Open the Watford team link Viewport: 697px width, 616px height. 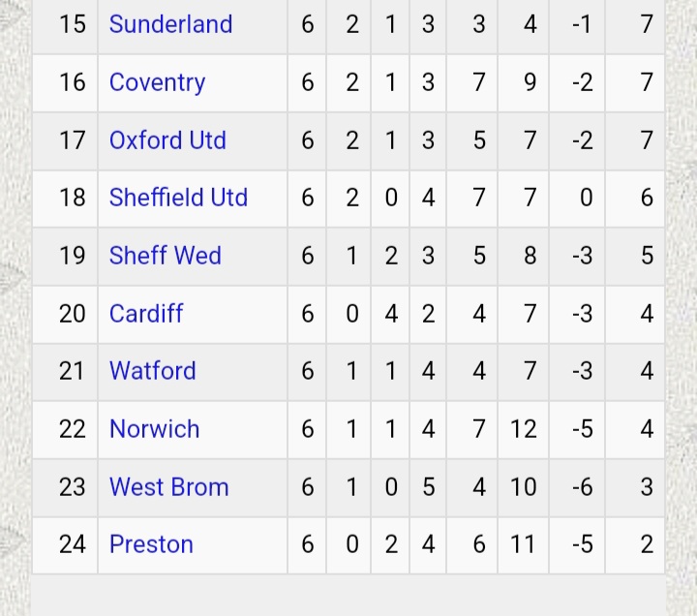click(152, 371)
